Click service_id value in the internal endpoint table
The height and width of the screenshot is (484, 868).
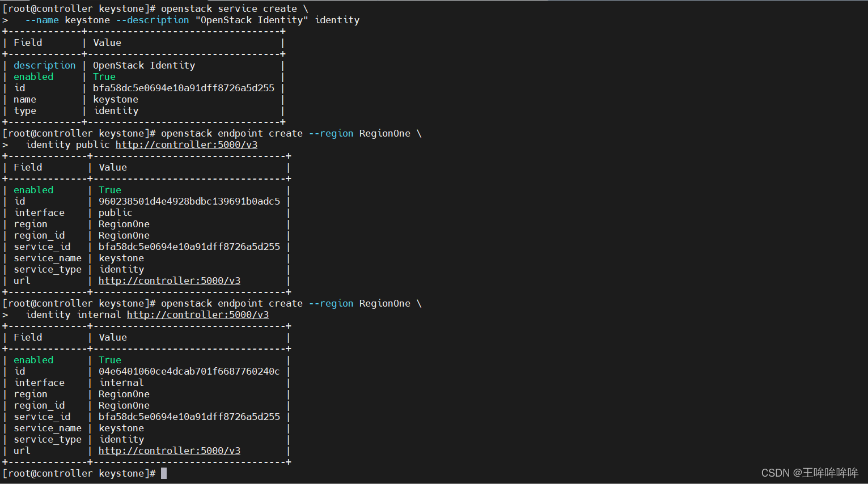(189, 417)
